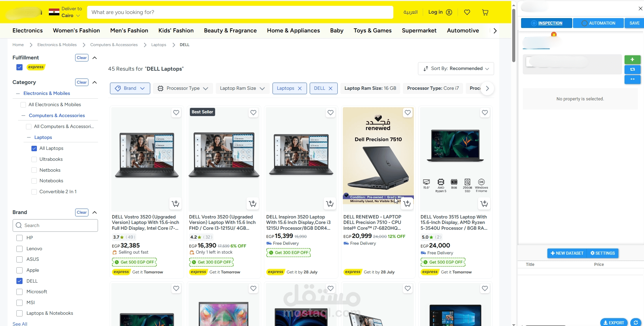Remove the DELL filter chip
This screenshot has width=644, height=326.
click(x=331, y=88)
